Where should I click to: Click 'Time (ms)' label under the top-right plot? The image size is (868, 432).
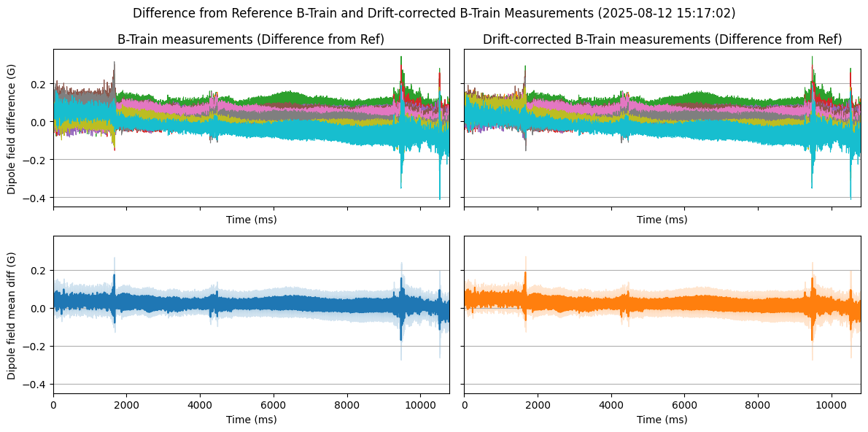coord(662,220)
